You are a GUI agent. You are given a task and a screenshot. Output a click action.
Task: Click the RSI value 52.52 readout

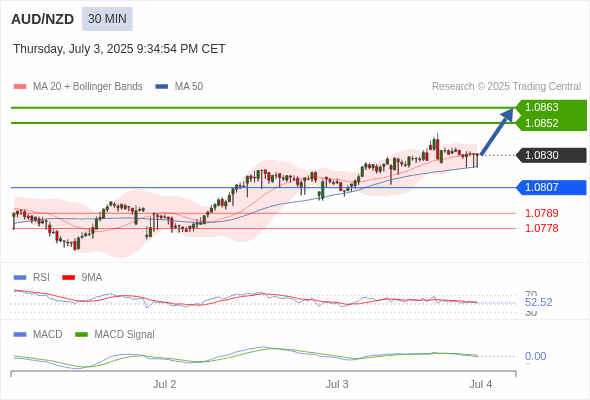[538, 303]
